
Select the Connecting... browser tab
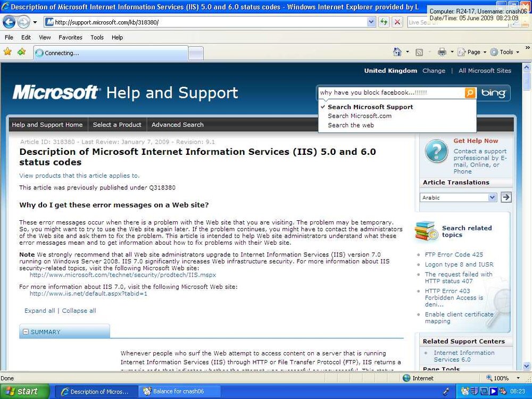(x=111, y=53)
